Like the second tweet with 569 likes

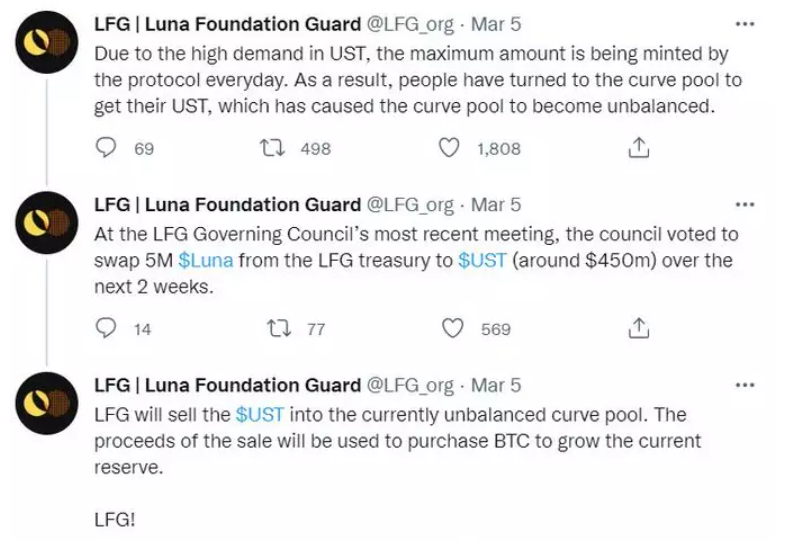click(452, 329)
